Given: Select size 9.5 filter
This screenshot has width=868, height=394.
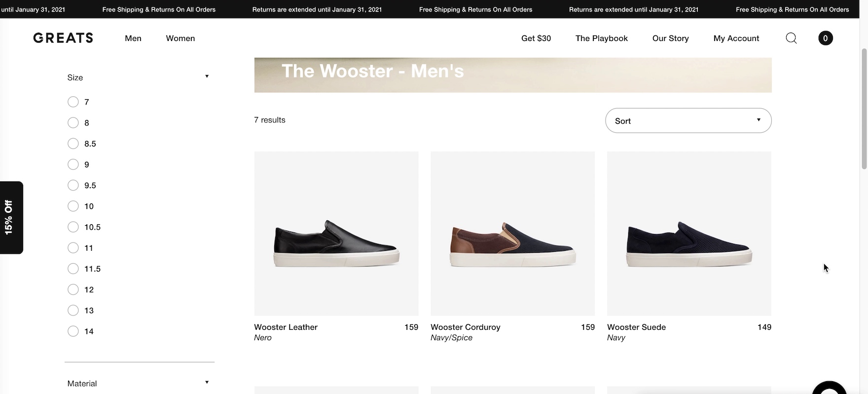Looking at the screenshot, I should point(73,185).
